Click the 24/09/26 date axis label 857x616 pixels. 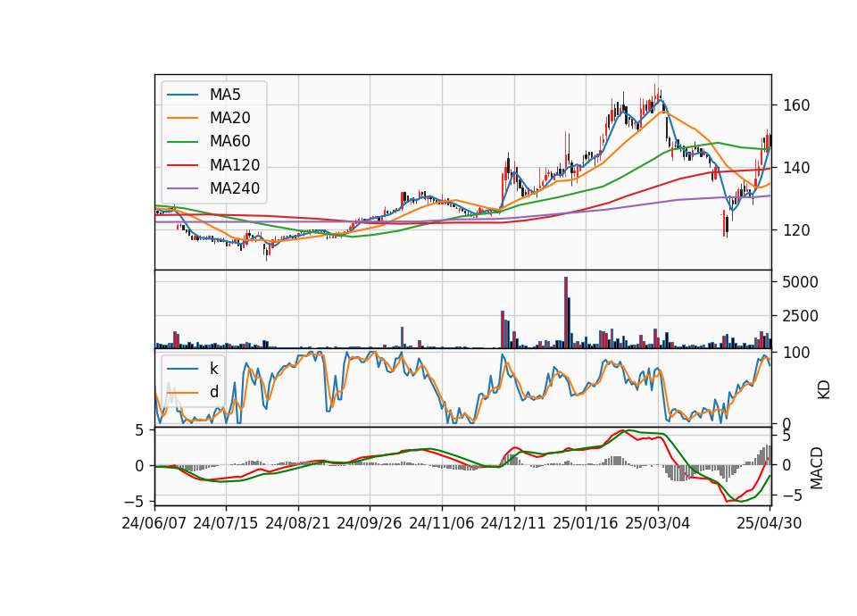click(370, 524)
